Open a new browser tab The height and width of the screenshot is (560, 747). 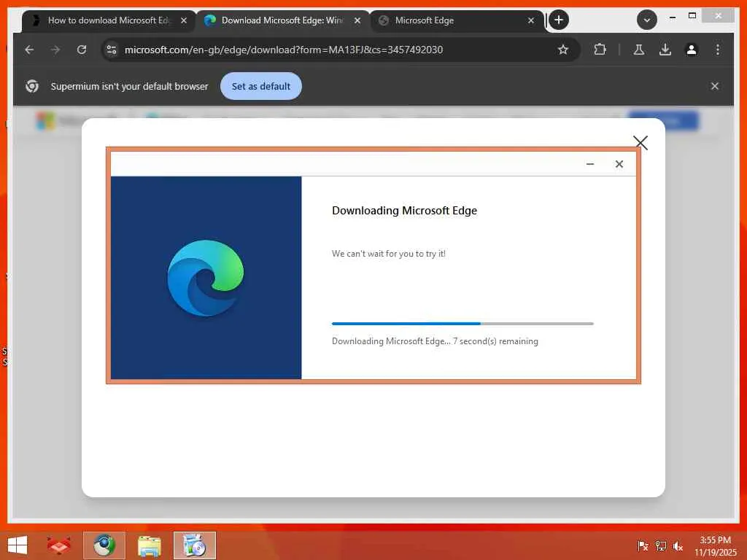(559, 20)
